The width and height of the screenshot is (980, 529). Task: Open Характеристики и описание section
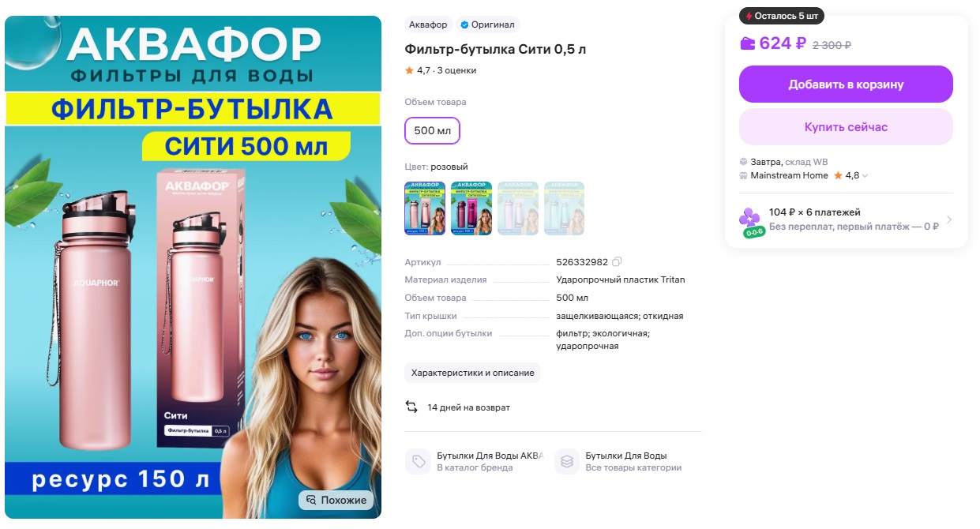pyautogui.click(x=472, y=373)
